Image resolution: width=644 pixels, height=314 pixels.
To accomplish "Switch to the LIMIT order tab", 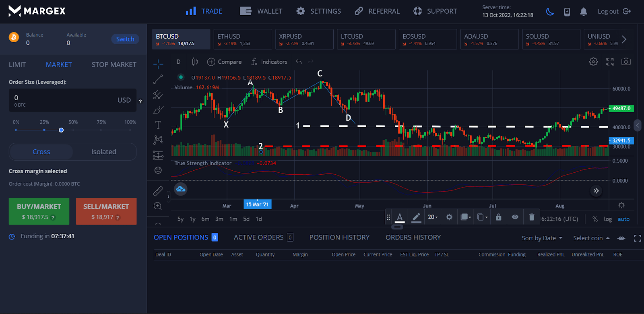I will coord(17,64).
